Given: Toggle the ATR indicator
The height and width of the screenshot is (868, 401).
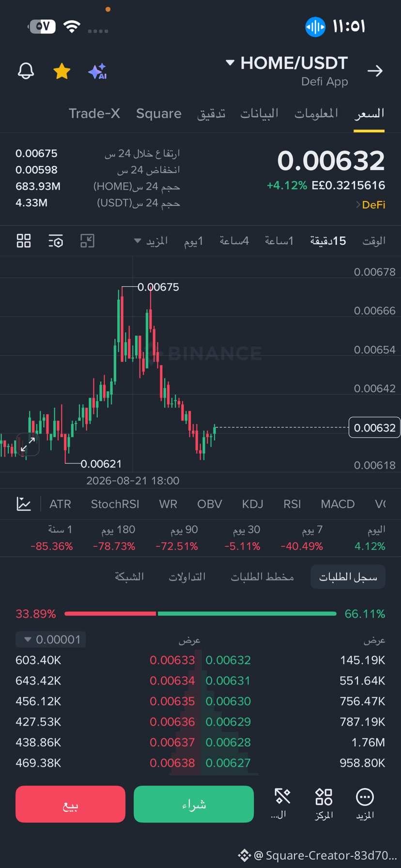Looking at the screenshot, I should click(60, 504).
